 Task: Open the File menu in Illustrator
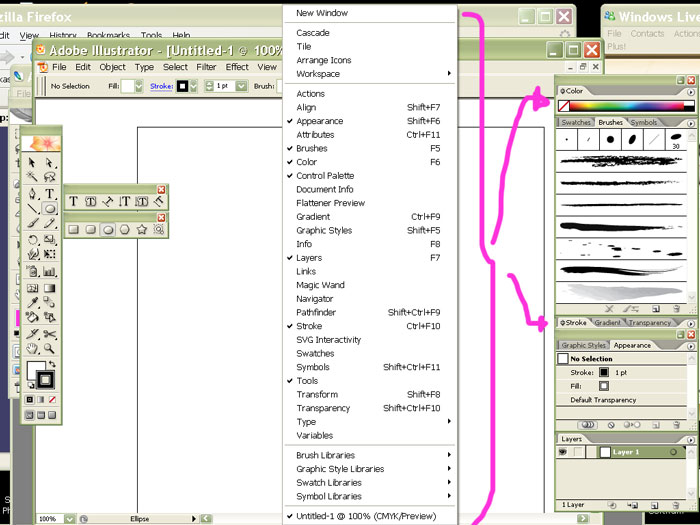[59, 67]
